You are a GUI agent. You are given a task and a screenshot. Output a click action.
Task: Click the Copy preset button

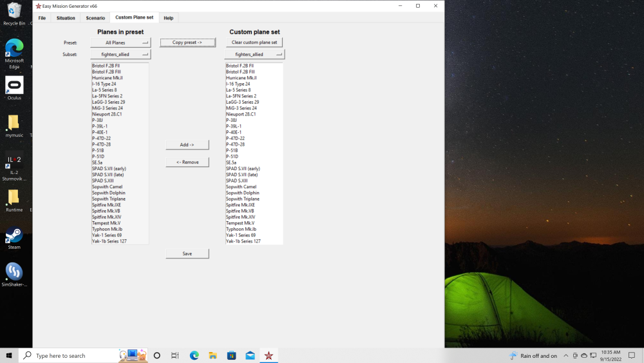point(187,43)
